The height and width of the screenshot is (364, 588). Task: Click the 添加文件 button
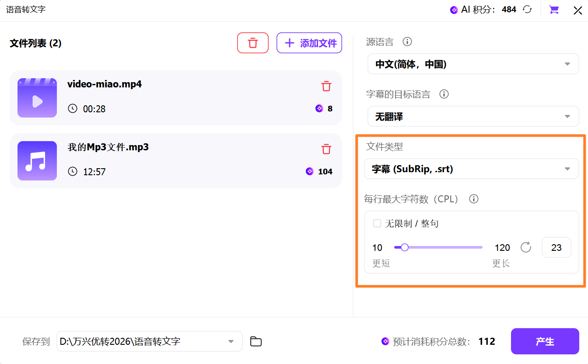click(x=309, y=43)
